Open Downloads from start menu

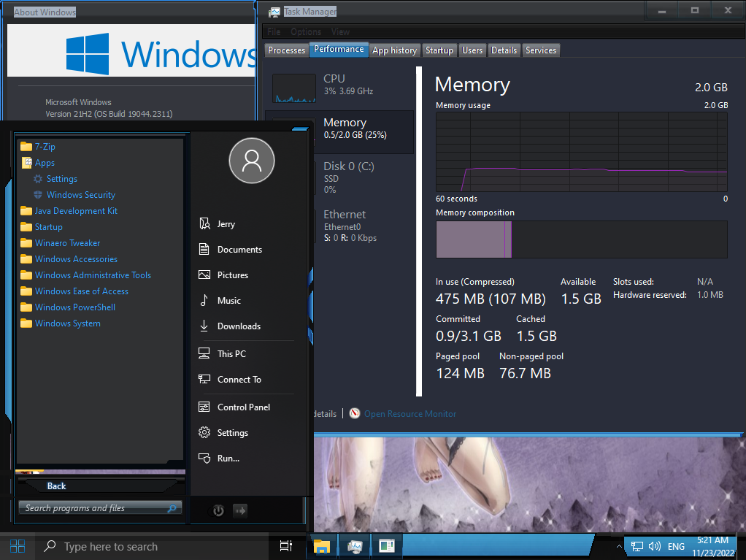pyautogui.click(x=229, y=326)
